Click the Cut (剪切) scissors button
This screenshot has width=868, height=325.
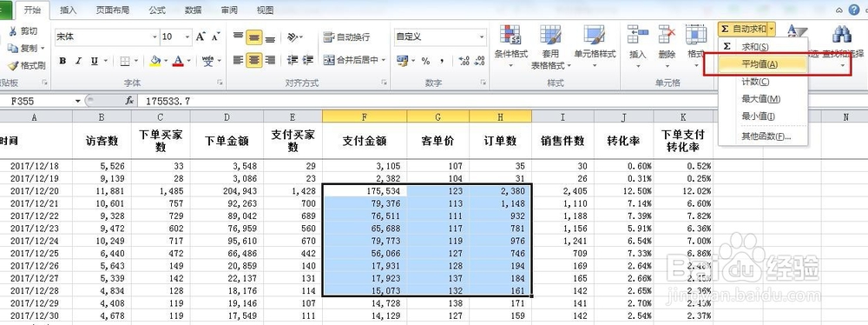pos(23,31)
